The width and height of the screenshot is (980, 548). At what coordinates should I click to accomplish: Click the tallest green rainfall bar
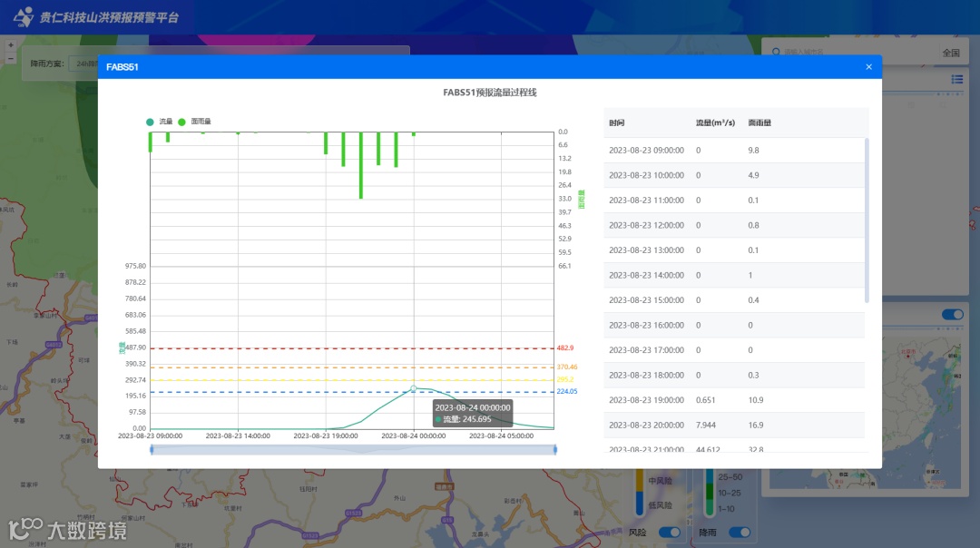[360, 166]
